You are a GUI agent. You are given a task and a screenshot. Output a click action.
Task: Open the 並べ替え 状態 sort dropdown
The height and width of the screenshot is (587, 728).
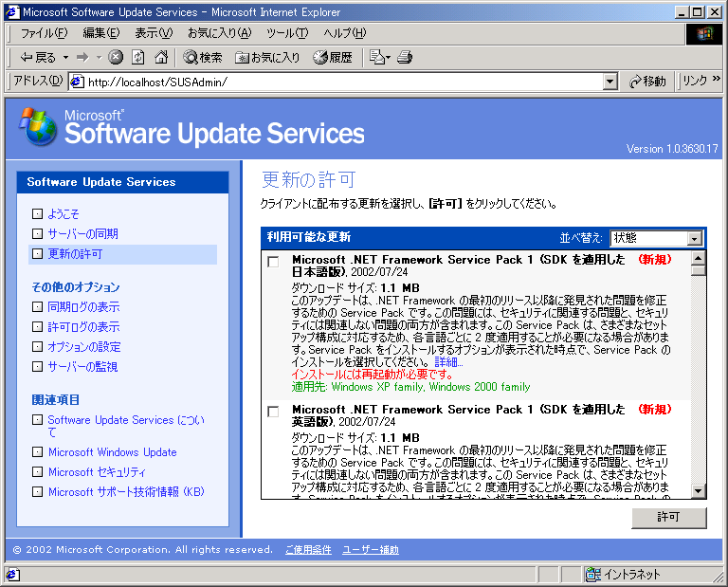tap(657, 238)
